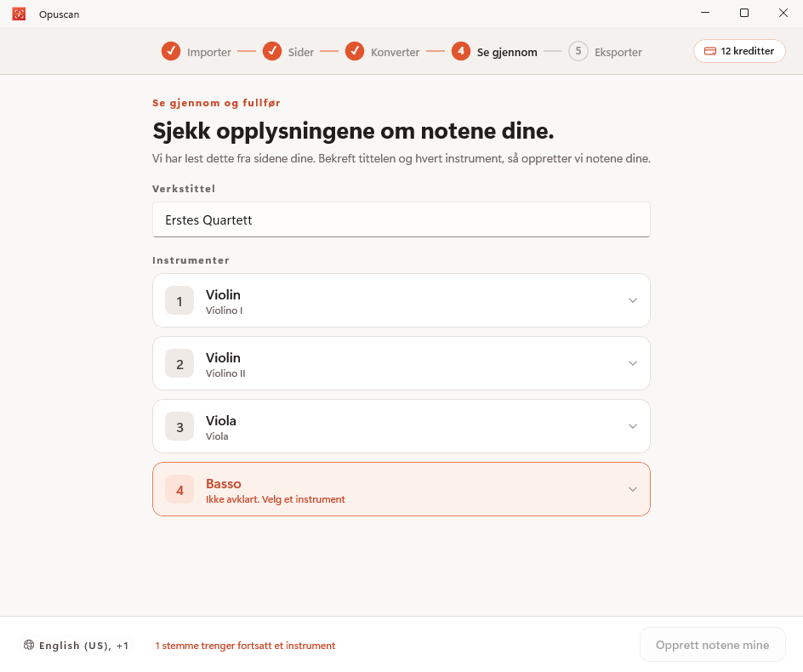Return to the Sider step

click(x=288, y=52)
